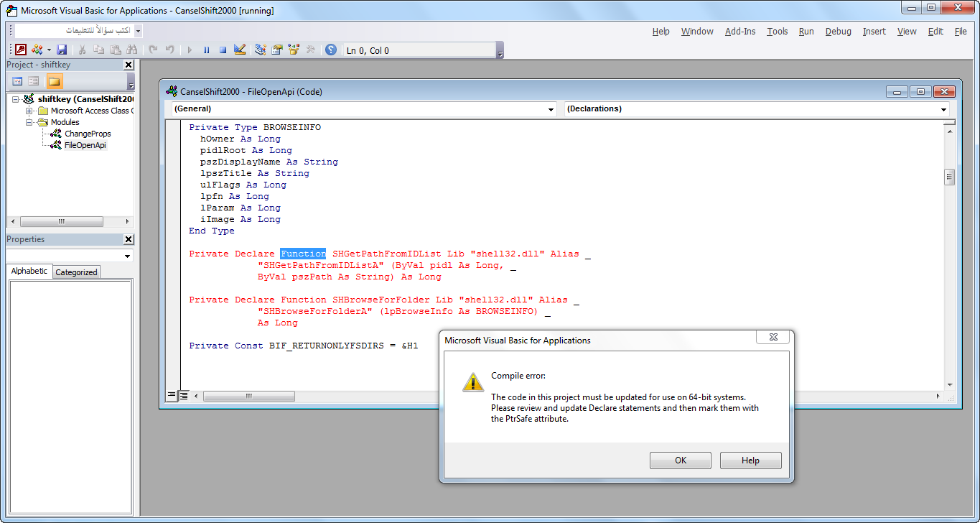
Task: Click Help in the compile error dialog
Action: pyautogui.click(x=750, y=460)
